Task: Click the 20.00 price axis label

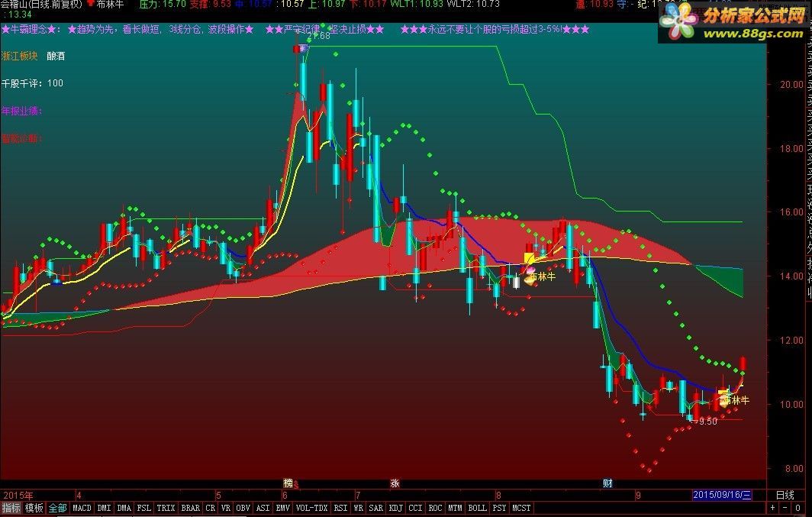Action: (792, 85)
